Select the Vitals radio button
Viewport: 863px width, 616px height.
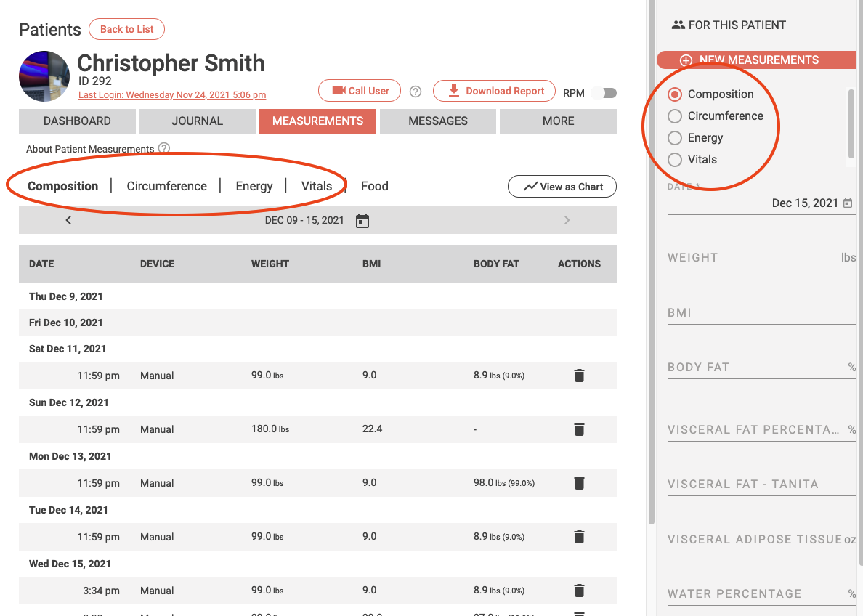coord(675,160)
